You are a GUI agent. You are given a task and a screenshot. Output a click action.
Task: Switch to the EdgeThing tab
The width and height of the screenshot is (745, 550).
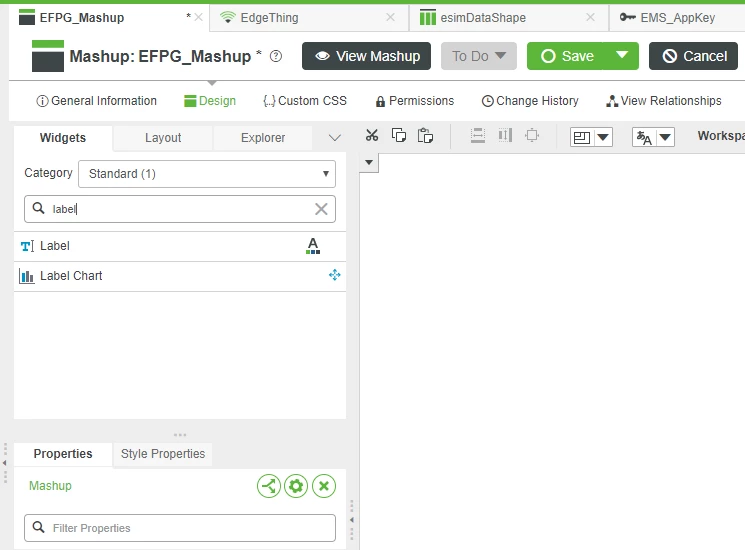click(x=308, y=18)
